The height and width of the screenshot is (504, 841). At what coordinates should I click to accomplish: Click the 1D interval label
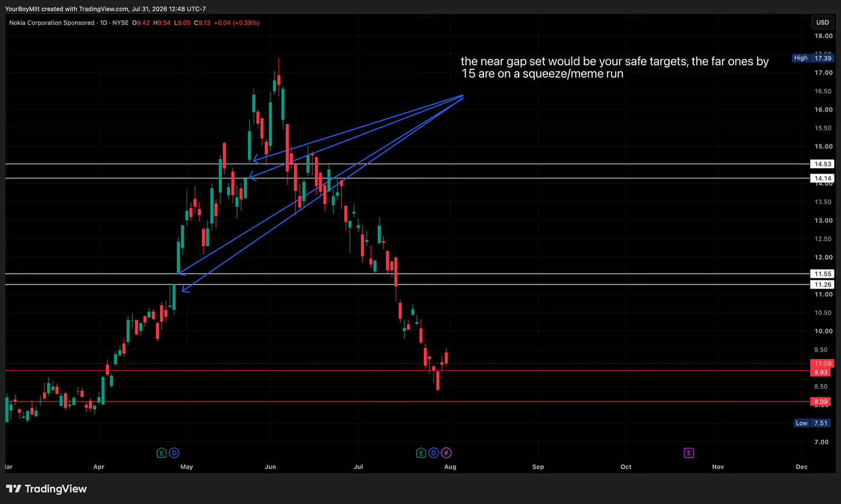point(104,23)
